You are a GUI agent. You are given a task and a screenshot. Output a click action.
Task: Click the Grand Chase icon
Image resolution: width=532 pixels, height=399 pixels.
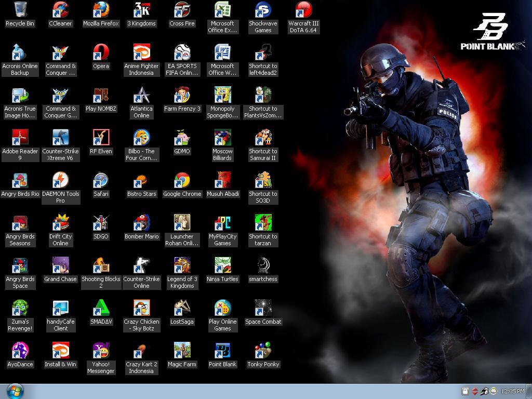pos(60,265)
